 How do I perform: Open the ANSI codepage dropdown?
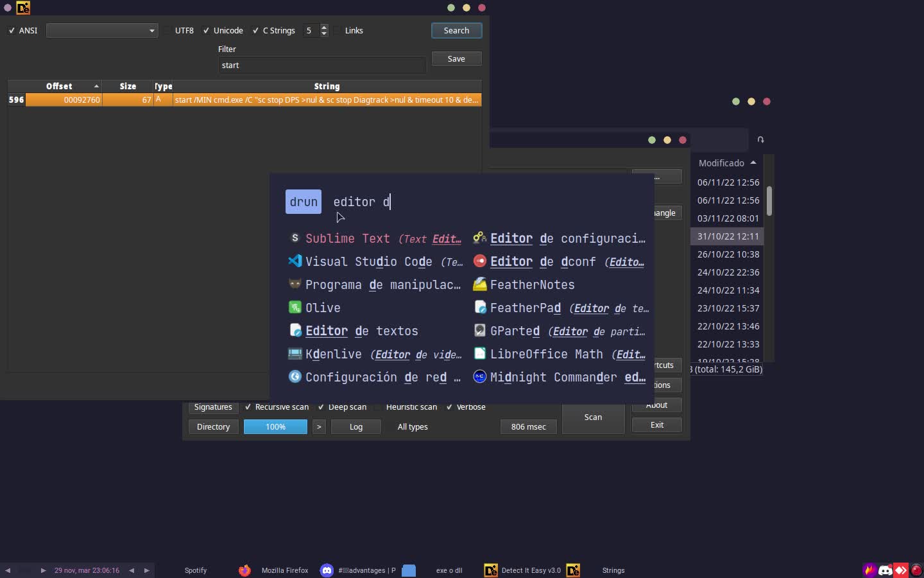pos(102,31)
